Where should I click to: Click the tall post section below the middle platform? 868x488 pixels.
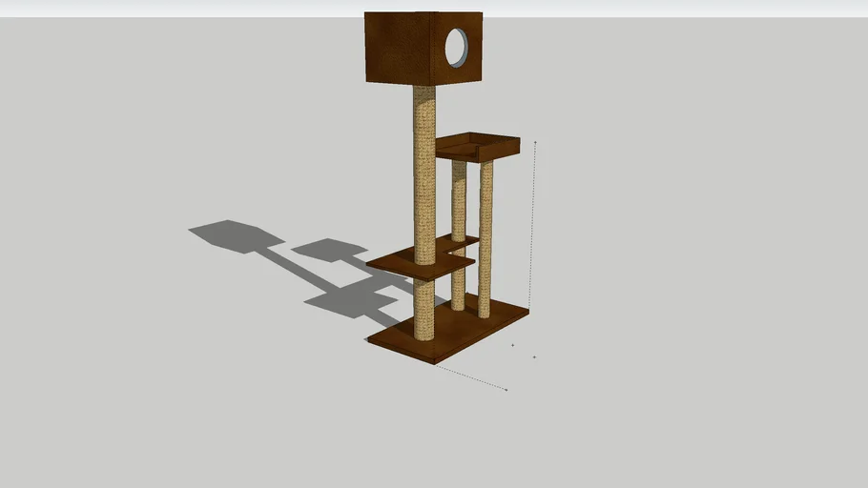(x=424, y=310)
